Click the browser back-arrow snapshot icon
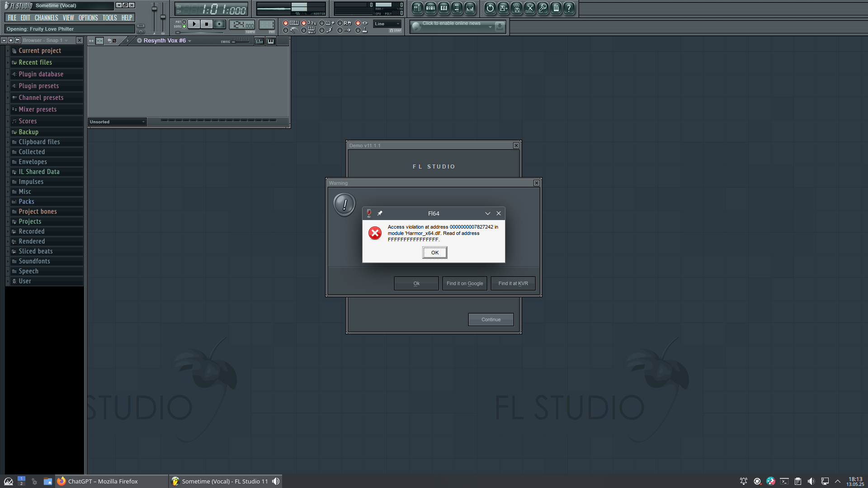868x488 pixels. [x=18, y=40]
